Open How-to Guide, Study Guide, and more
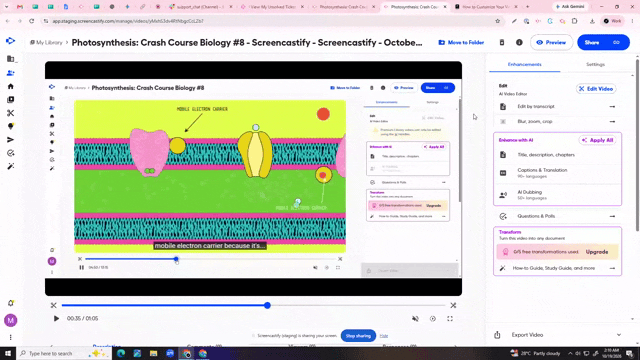Screen dimensions: 640x360 [x=557, y=268]
